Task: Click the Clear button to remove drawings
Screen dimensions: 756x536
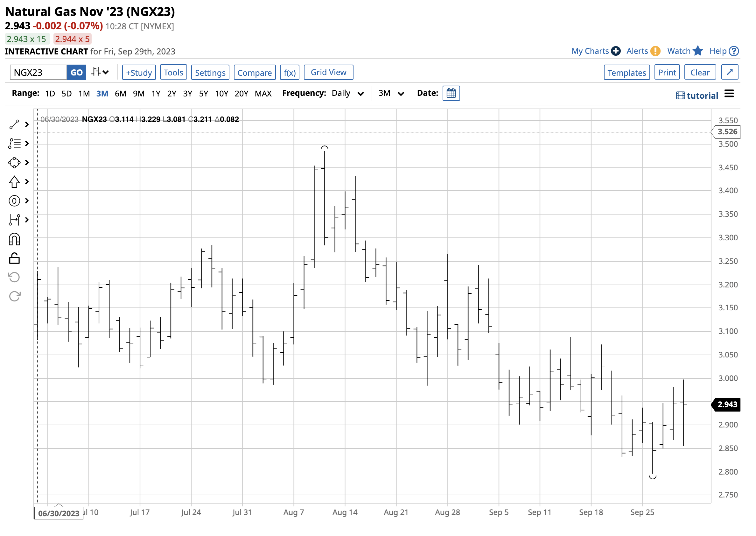Action: coord(700,72)
